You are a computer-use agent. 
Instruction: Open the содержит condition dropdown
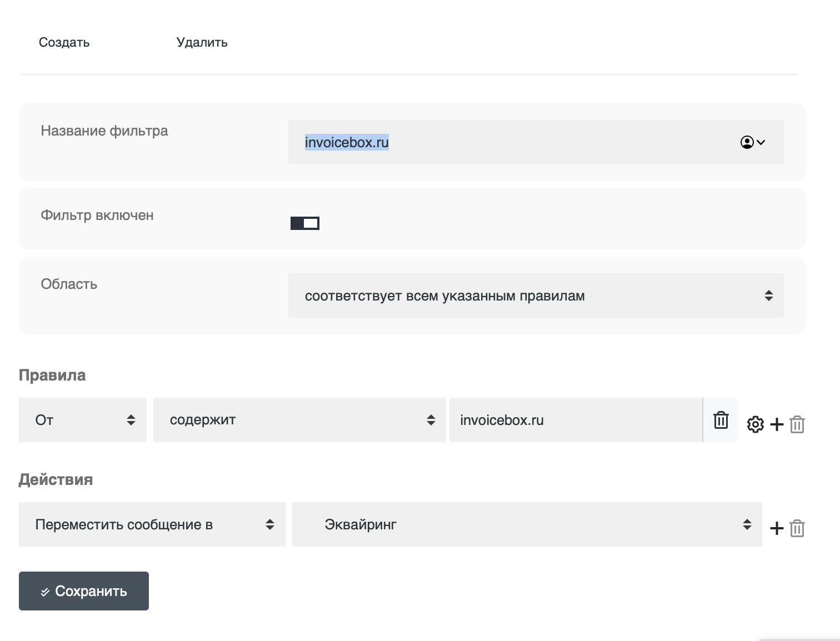pos(299,420)
